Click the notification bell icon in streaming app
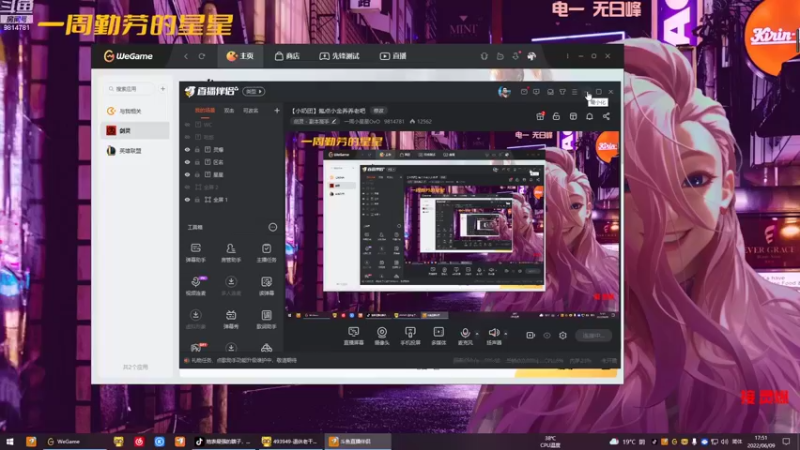 click(589, 116)
